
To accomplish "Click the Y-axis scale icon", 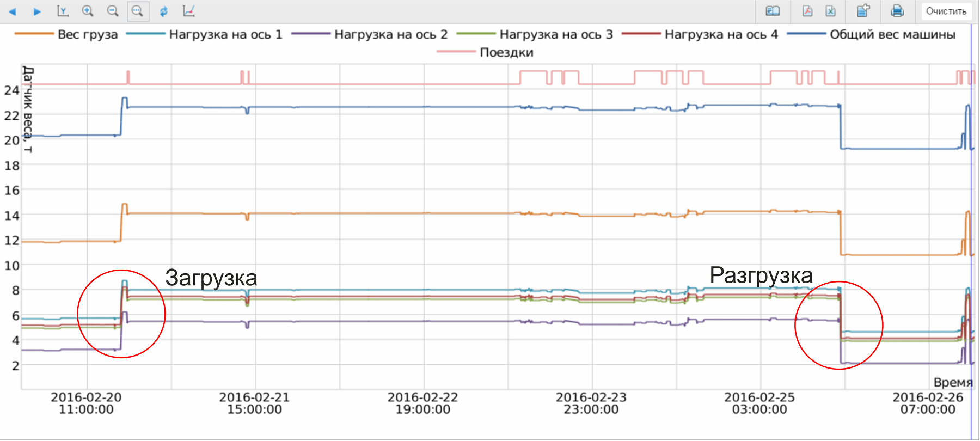I will (63, 11).
